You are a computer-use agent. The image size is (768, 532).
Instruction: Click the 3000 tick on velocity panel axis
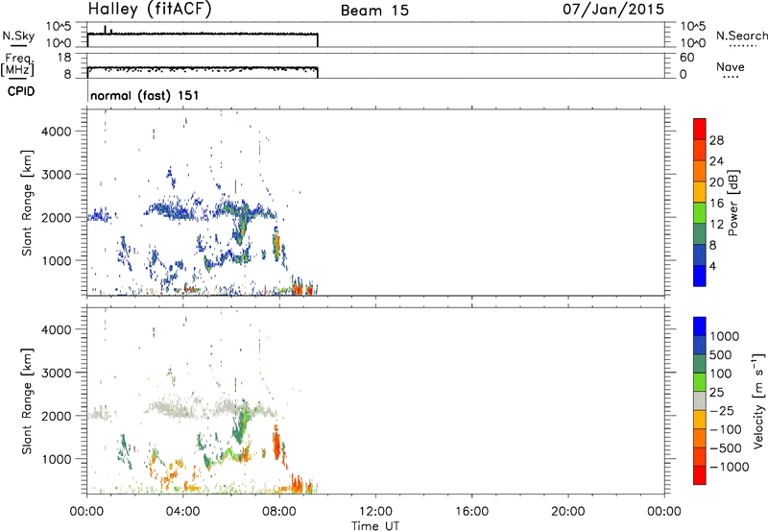[x=56, y=373]
